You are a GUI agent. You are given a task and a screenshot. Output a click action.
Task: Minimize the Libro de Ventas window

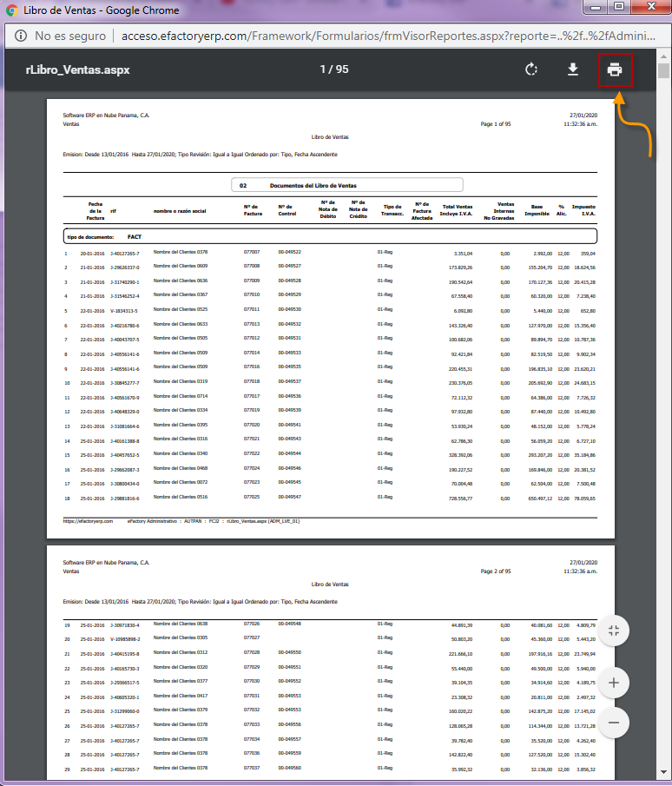pyautogui.click(x=596, y=7)
